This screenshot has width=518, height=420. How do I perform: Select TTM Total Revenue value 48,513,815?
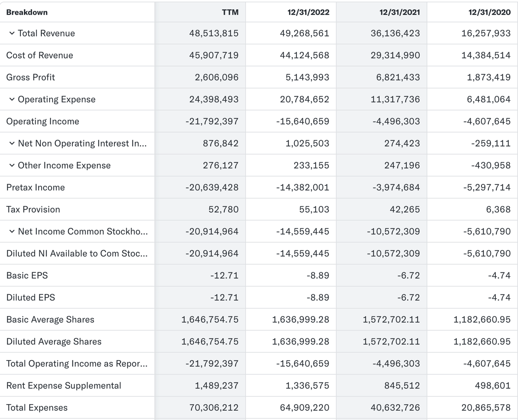214,33
